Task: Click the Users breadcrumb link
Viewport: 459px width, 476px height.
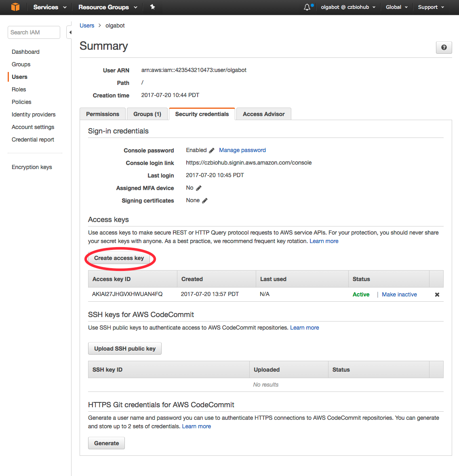Action: tap(87, 25)
